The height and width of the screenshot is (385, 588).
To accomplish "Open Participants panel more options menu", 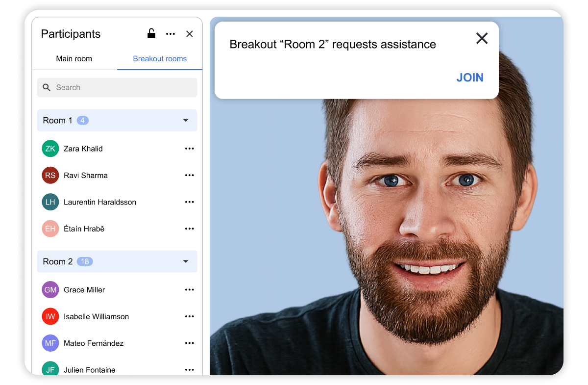I will click(171, 34).
